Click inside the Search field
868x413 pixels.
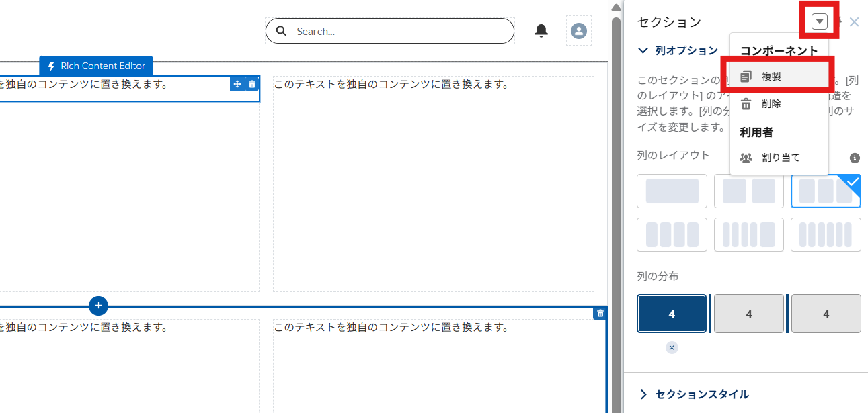pos(390,31)
